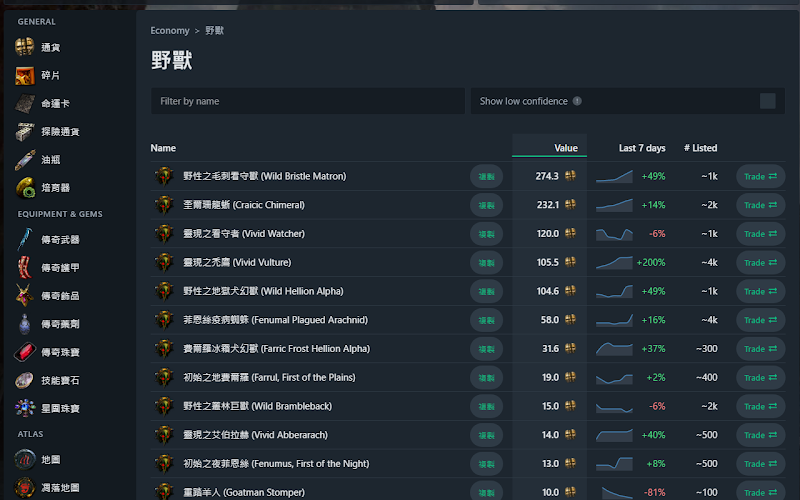Viewport: 800px width, 500px height.
Task: Open the 傳奇飾品 unique accessories icon
Action: tap(24, 295)
